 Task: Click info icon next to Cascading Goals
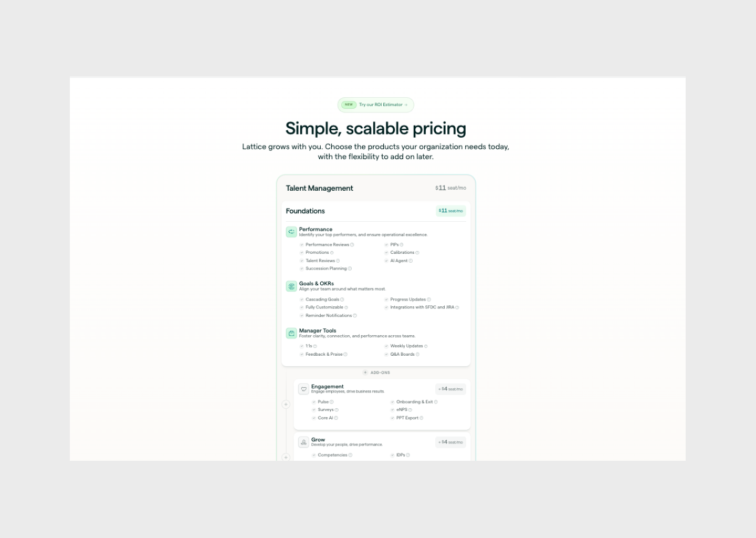pos(342,299)
